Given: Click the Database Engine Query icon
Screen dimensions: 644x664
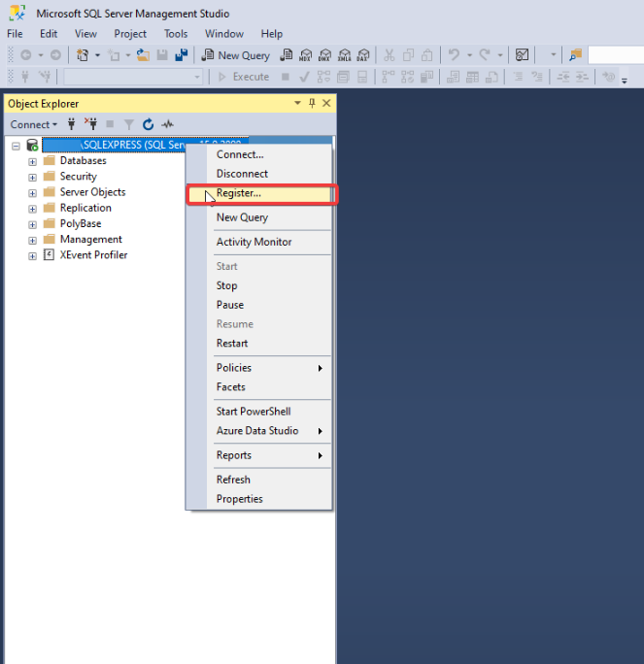Looking at the screenshot, I should coord(287,55).
